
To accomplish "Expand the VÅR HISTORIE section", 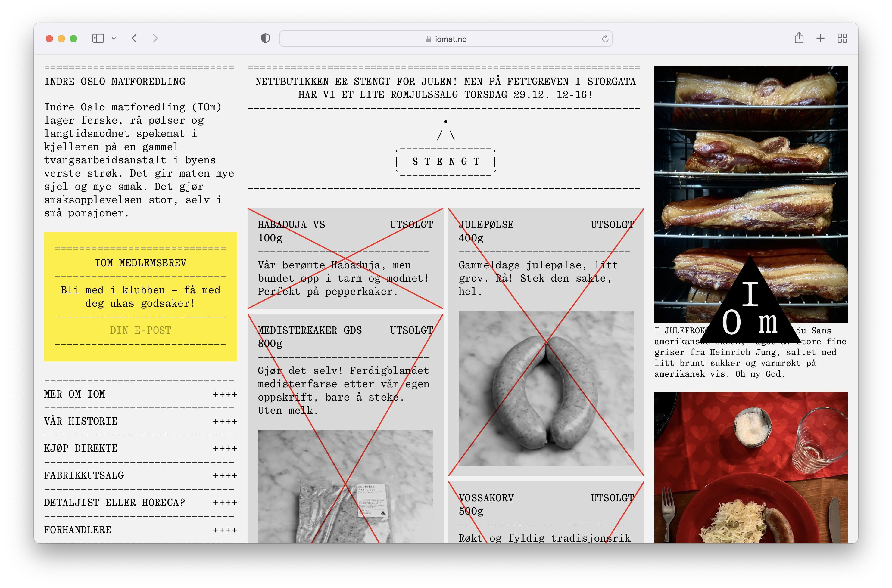I will [140, 421].
